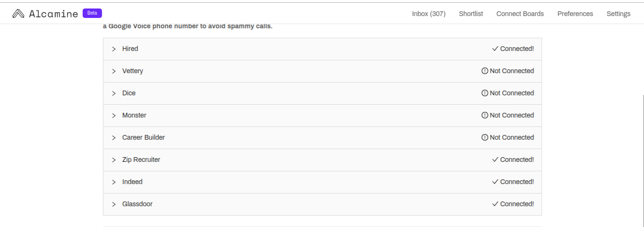The image size is (644, 227).
Task: Click the Beta badge next to Alcamine
Action: (92, 13)
